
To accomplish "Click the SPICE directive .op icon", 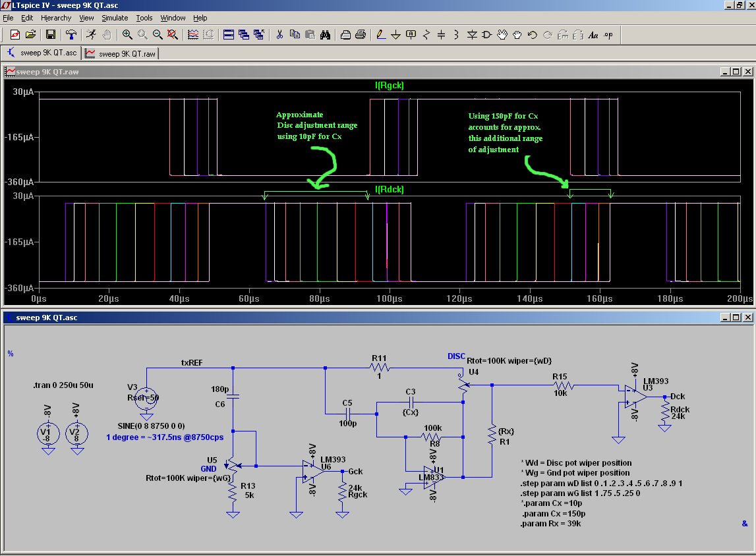I will coord(608,35).
